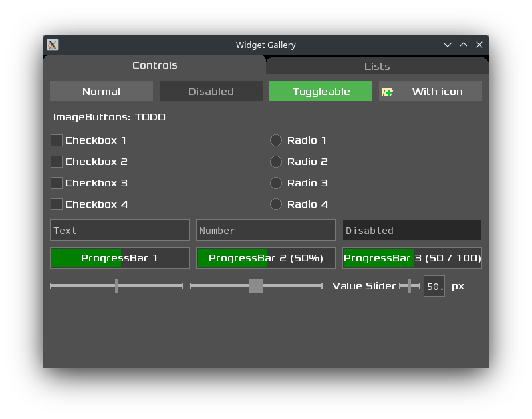Click the Disabled text field
This screenshot has width=532, height=419.
pos(412,230)
